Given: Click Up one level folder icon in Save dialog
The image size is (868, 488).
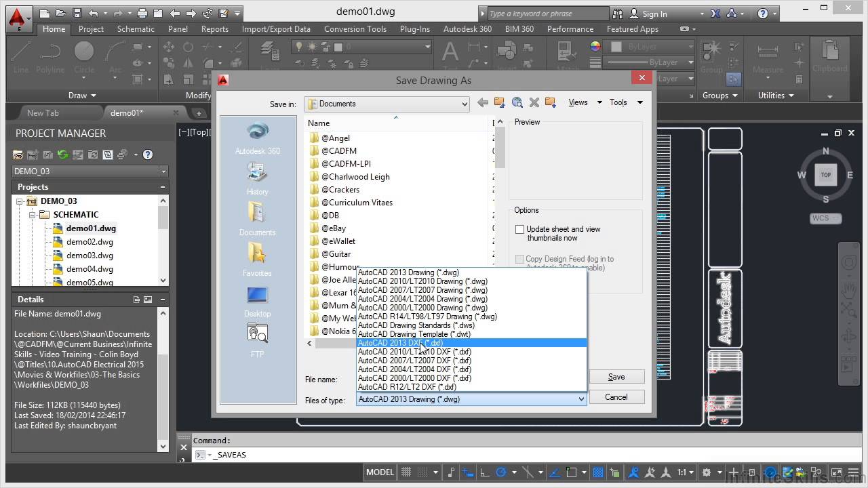Looking at the screenshot, I should (500, 102).
